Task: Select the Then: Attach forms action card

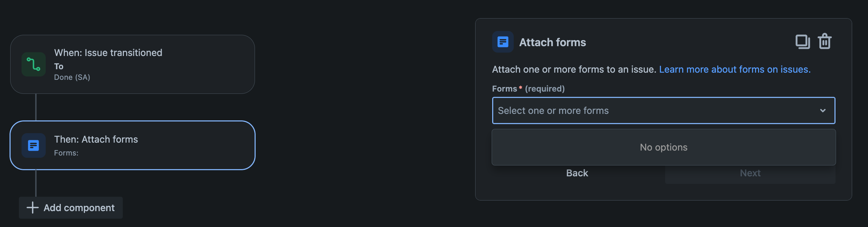Action: [x=133, y=145]
